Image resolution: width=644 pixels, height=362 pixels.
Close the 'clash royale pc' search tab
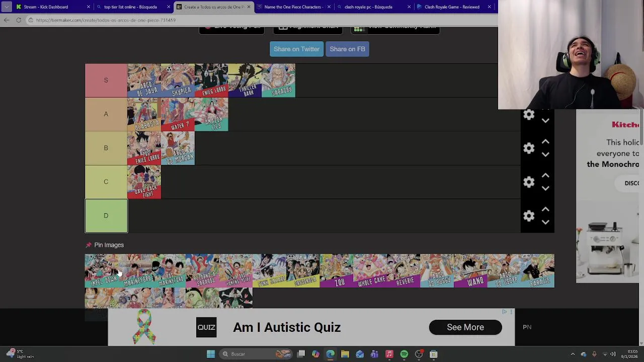[409, 7]
